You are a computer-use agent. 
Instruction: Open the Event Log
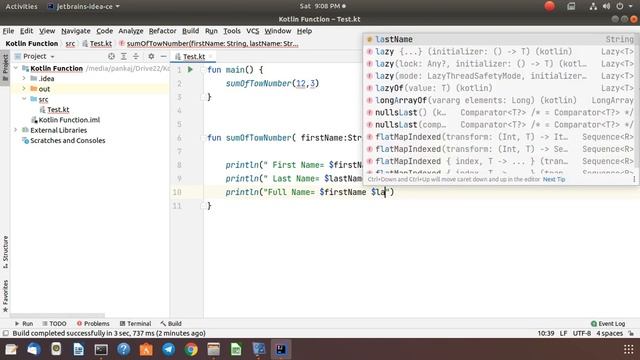pos(608,324)
